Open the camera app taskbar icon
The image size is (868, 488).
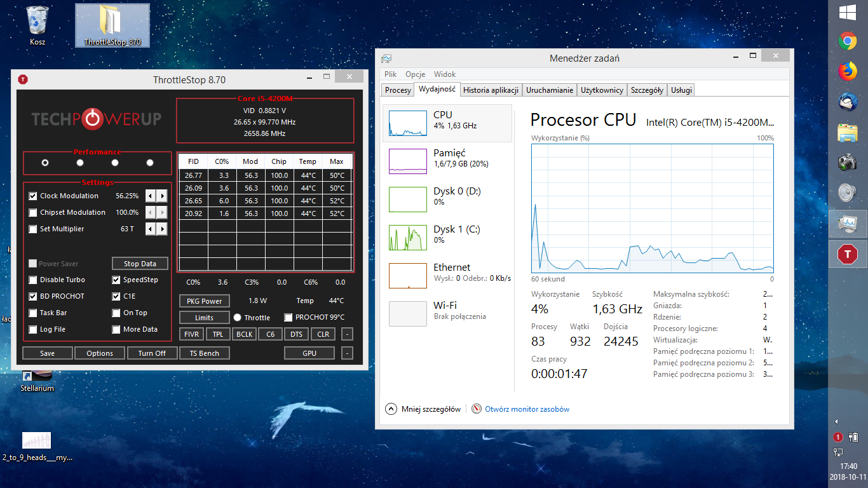coord(847,162)
